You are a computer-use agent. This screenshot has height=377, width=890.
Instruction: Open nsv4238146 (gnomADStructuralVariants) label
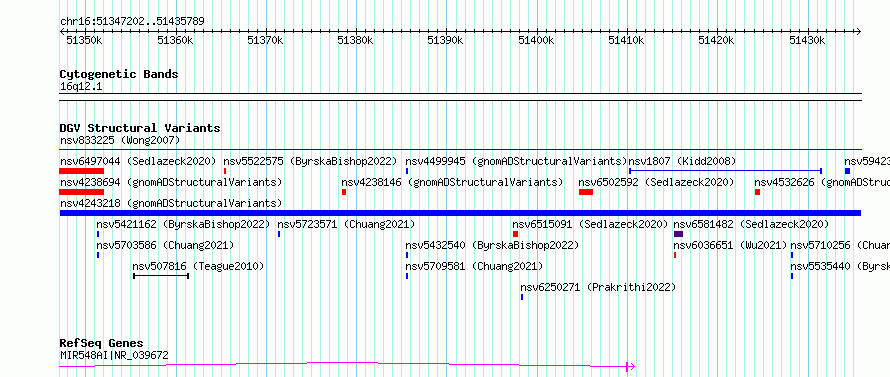tap(452, 182)
